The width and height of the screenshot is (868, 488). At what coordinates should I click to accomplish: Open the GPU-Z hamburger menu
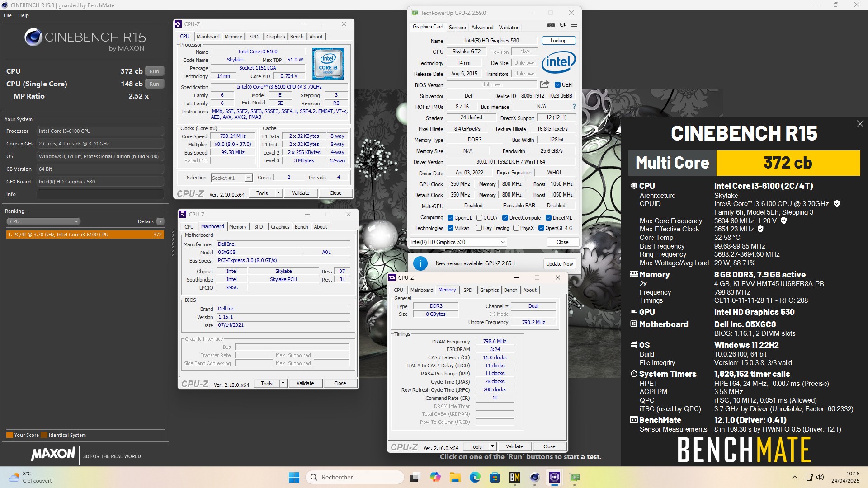point(574,25)
